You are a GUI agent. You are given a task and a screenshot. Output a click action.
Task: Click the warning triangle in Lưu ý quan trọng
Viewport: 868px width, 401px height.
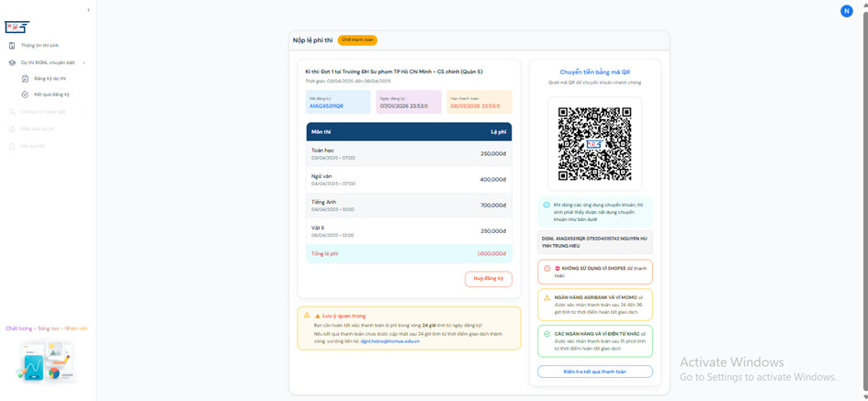click(307, 316)
